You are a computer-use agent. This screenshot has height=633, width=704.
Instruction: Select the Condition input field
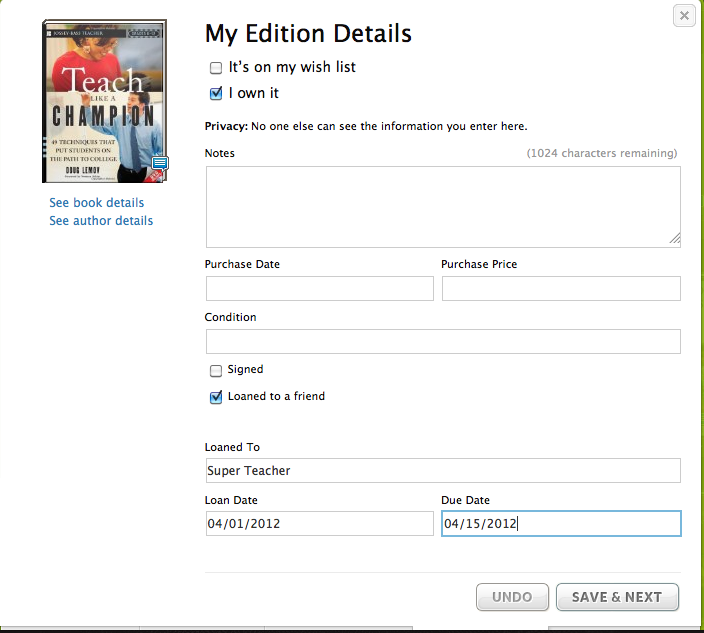(443, 341)
